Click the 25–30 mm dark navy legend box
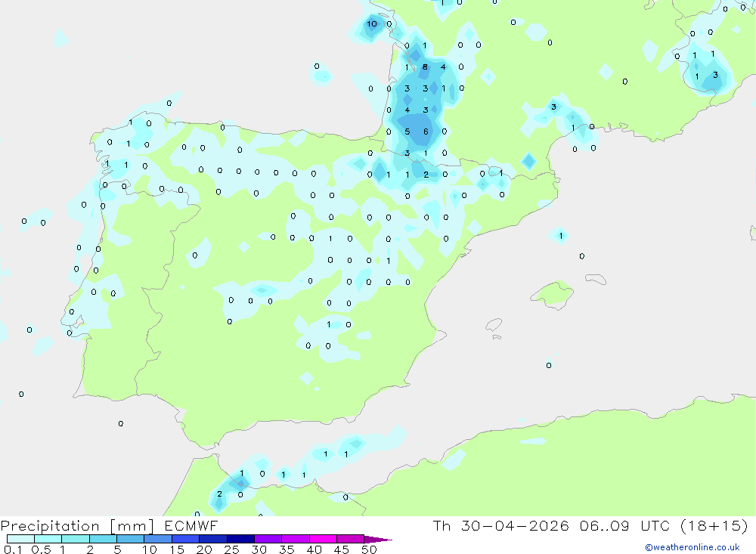The height and width of the screenshot is (554, 756). (240, 539)
